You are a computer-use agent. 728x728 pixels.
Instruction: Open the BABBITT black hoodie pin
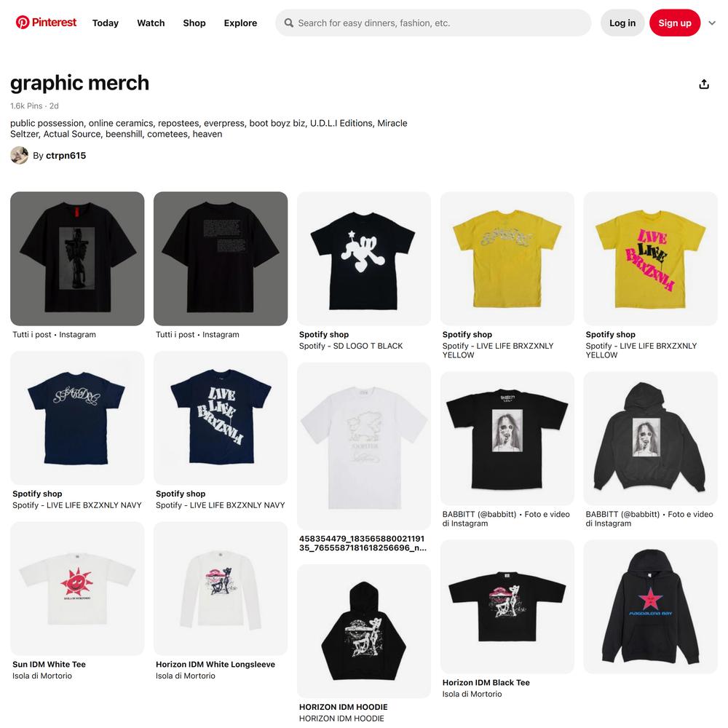pyautogui.click(x=650, y=438)
